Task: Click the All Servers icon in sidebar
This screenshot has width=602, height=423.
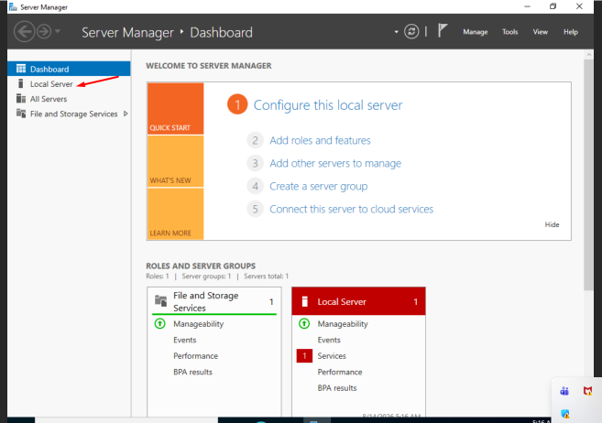Action: click(x=21, y=99)
